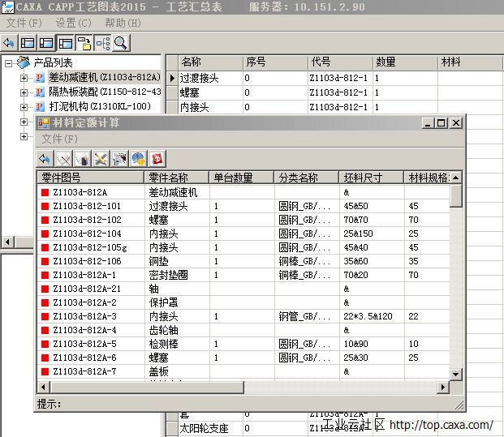The width and height of the screenshot is (504, 437).
Task: Expand the 差动减速机 tree node
Action: (24, 78)
